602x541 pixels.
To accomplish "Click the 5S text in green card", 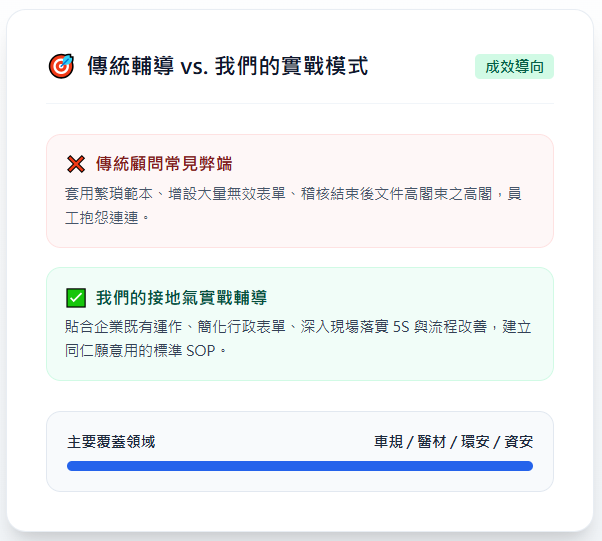I will (401, 327).
